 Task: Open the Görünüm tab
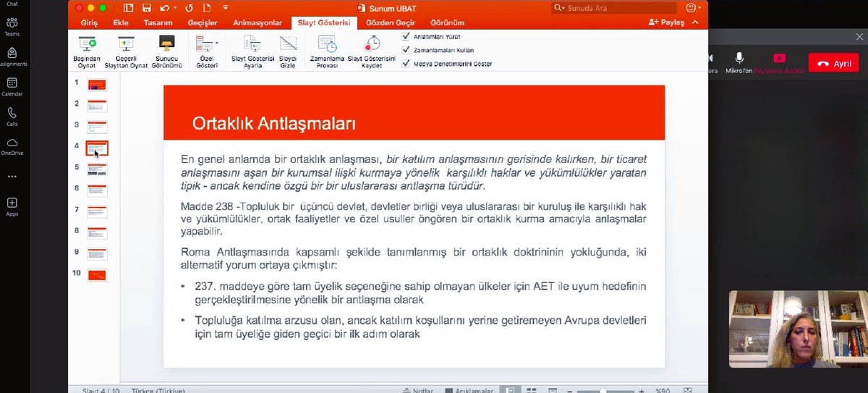coord(447,22)
